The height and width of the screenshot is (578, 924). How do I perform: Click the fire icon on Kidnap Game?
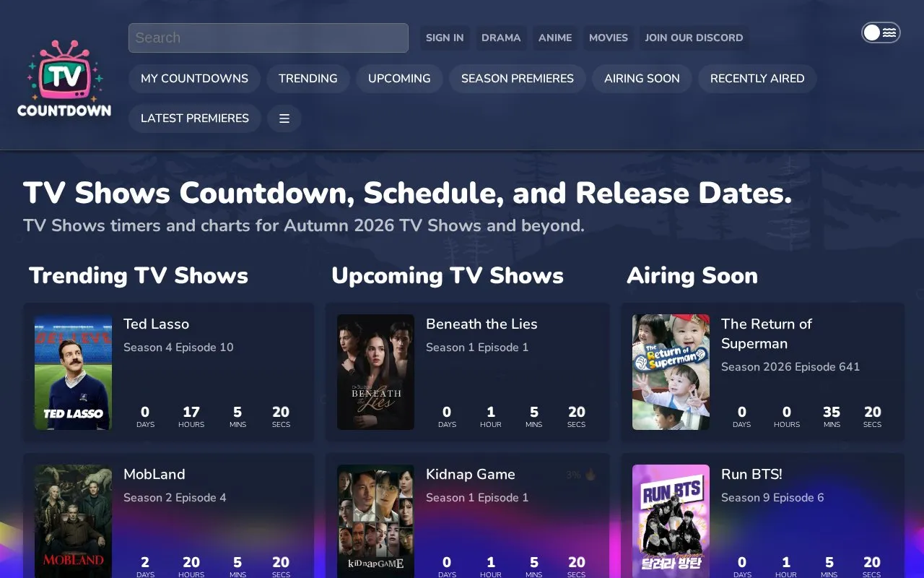(x=590, y=475)
